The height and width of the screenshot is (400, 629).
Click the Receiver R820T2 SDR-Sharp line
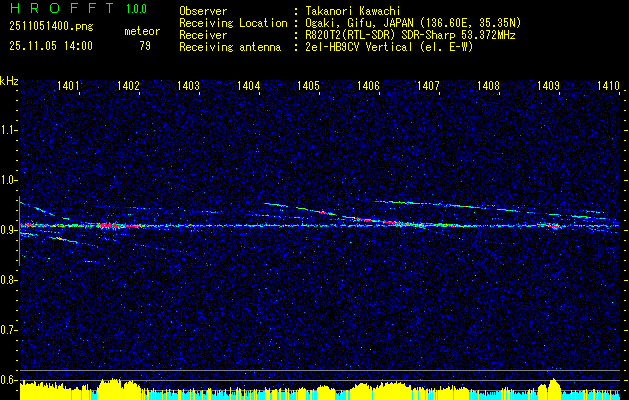point(410,35)
